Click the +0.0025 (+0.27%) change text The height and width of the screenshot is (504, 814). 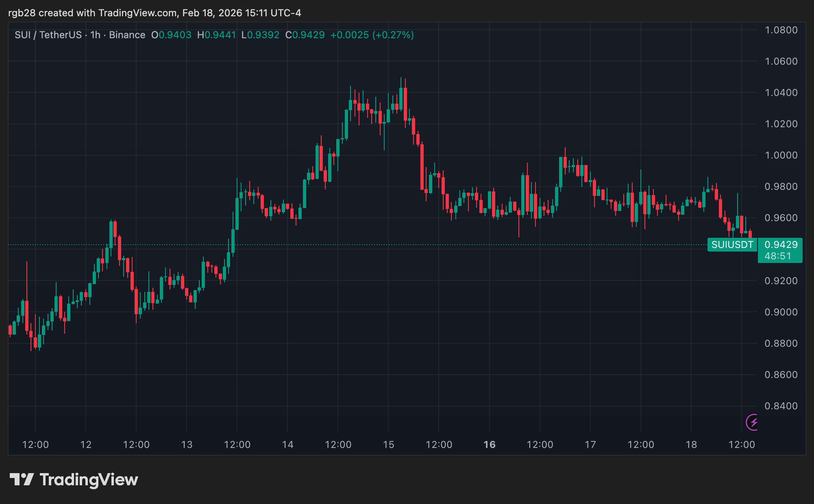click(x=372, y=35)
